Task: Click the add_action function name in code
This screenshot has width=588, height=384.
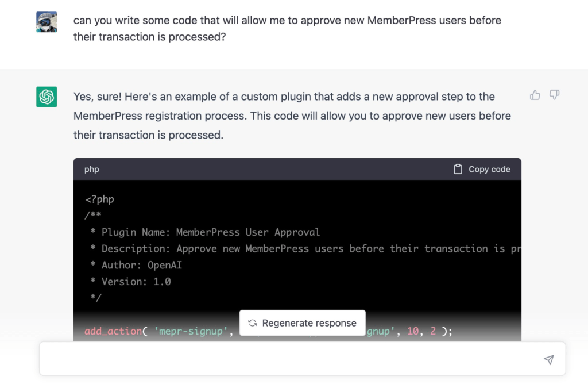Action: [113, 331]
